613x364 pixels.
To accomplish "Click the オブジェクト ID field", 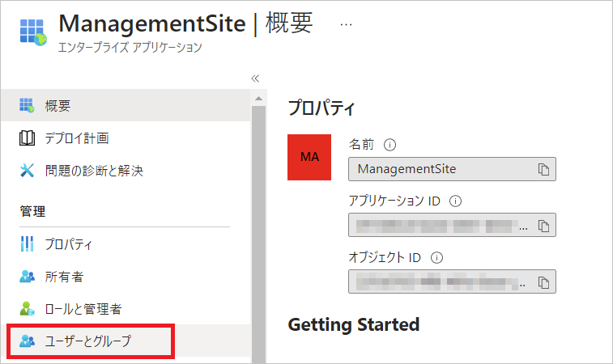I will [x=452, y=281].
